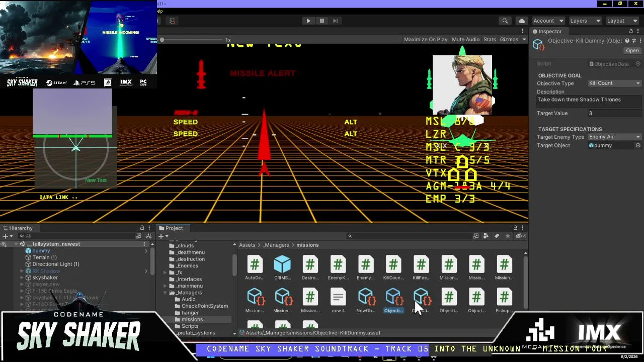Open the Layout dropdown
Viewport: 644px width, 362px height.
point(622,21)
